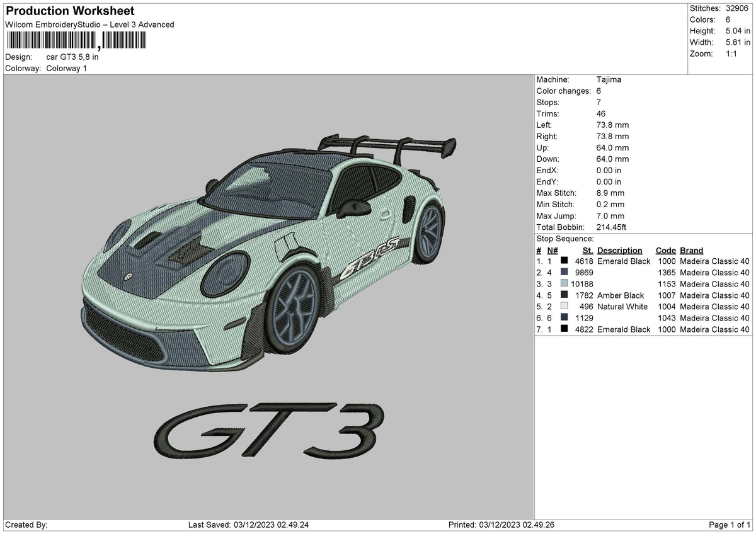
Task: Click the Stop Sequence heading
Action: 565,239
